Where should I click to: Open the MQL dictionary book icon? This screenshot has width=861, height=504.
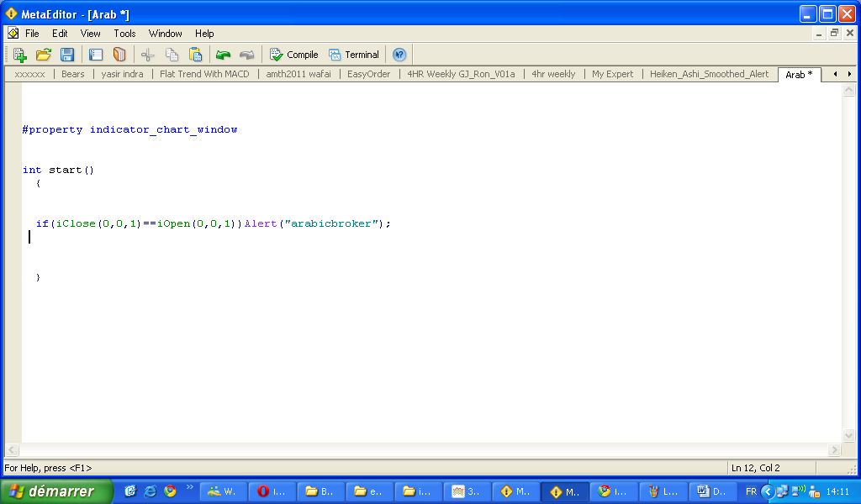119,55
